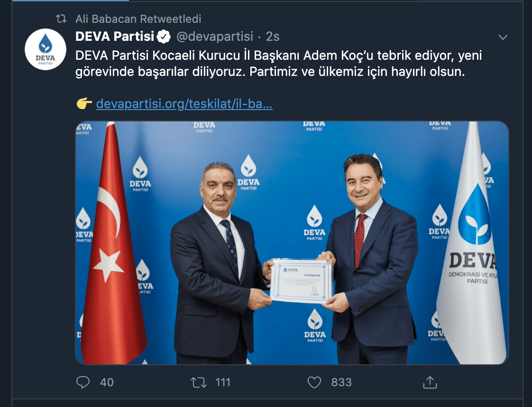Image resolution: width=532 pixels, height=407 pixels.
Task: Click the retweet icon next to Ali Babacan
Action: (x=61, y=18)
